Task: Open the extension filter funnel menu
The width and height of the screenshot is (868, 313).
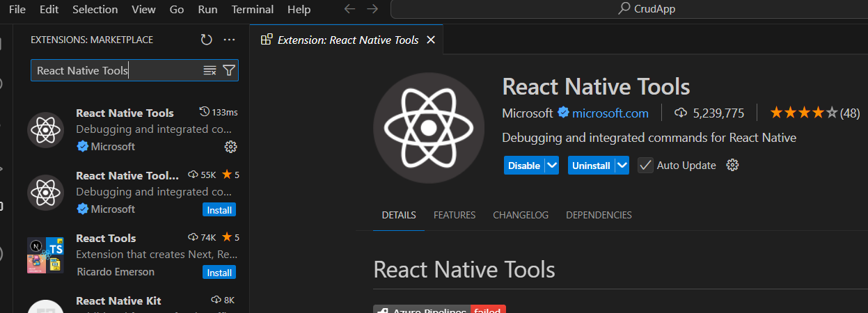Action: coord(229,70)
